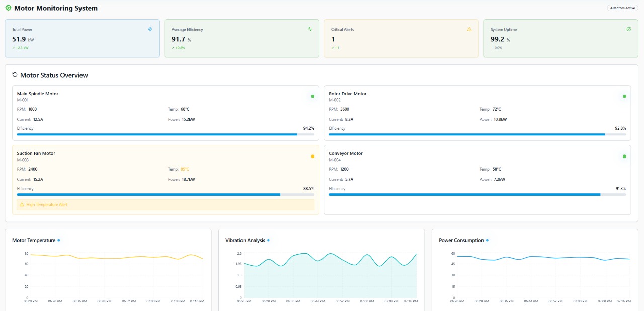Click the activity pulse icon on Average Efficiency card
Image resolution: width=644 pixels, height=311 pixels.
(310, 29)
